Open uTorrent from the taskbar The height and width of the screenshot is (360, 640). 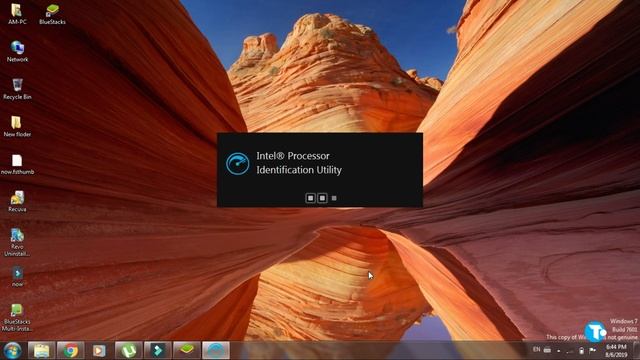[x=129, y=351]
